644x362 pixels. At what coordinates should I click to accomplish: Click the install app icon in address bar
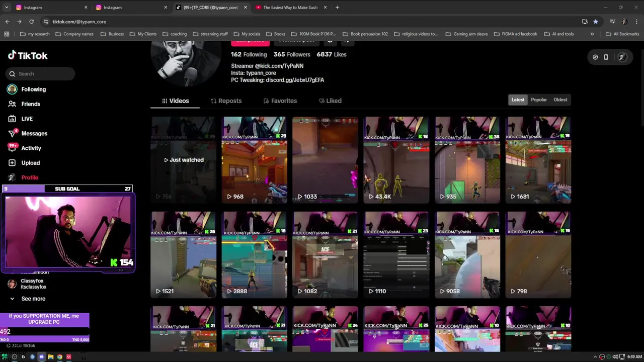click(585, 22)
